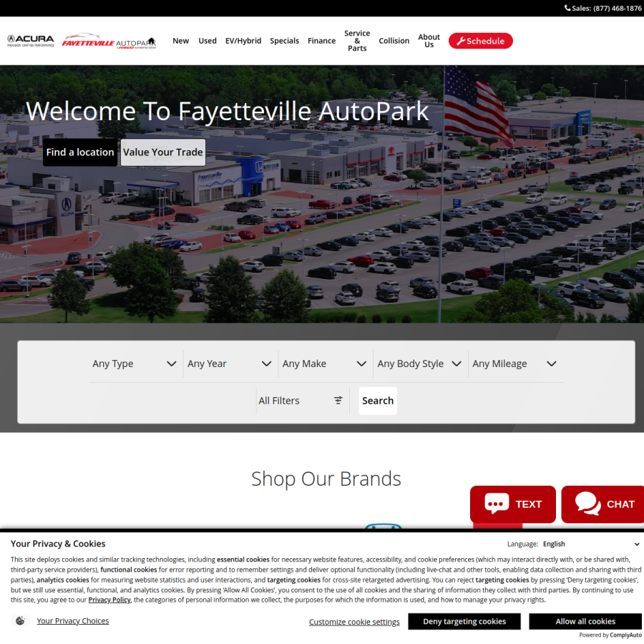
Task: Expand the Any Type dropdown
Action: 135,364
